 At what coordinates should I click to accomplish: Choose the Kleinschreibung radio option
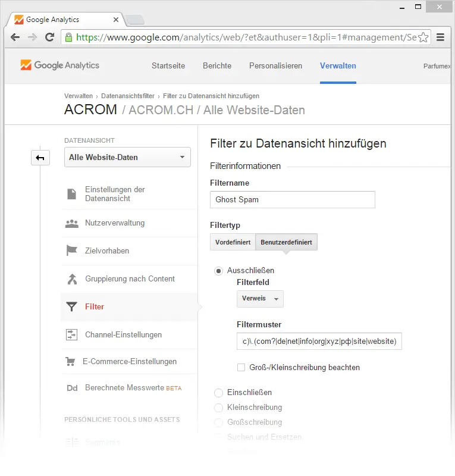(218, 408)
